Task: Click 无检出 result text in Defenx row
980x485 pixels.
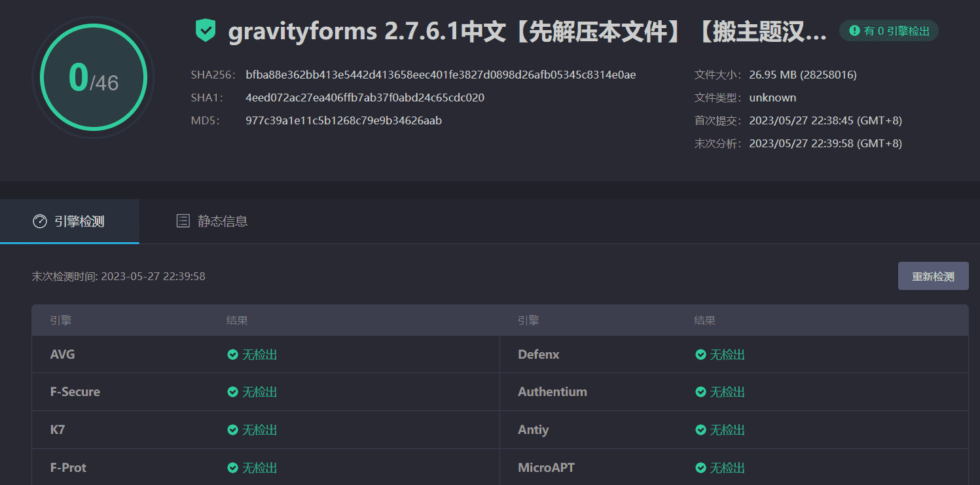Action: (x=728, y=355)
